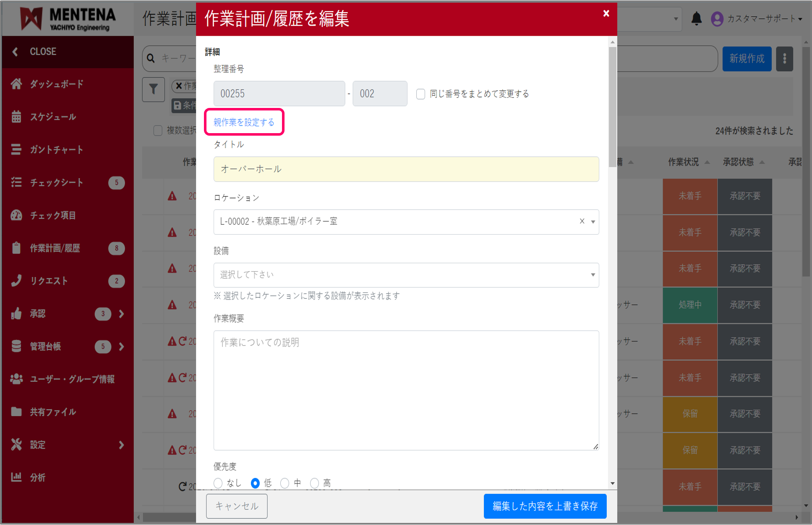Open Schedule via calendar icon
Screen dimensions: 812x525
16,117
